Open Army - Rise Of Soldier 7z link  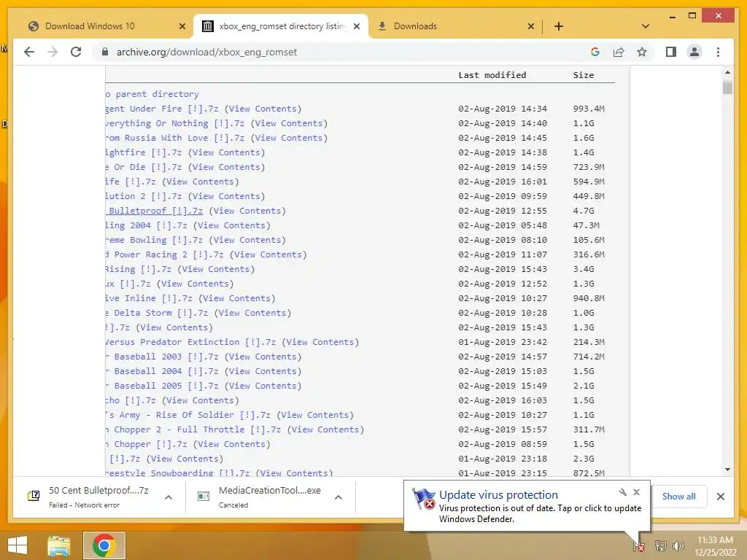tap(188, 415)
